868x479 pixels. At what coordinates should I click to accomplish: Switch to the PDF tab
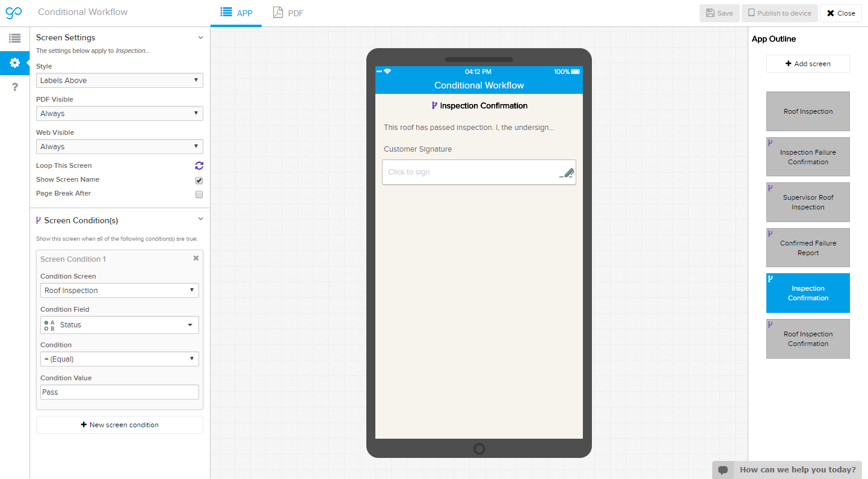click(x=288, y=13)
